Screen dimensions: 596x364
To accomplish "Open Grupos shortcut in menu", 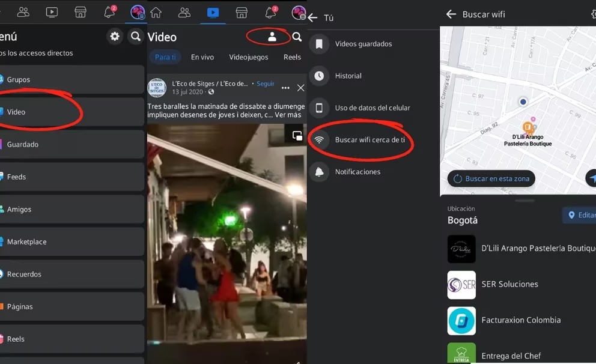I will [x=71, y=79].
